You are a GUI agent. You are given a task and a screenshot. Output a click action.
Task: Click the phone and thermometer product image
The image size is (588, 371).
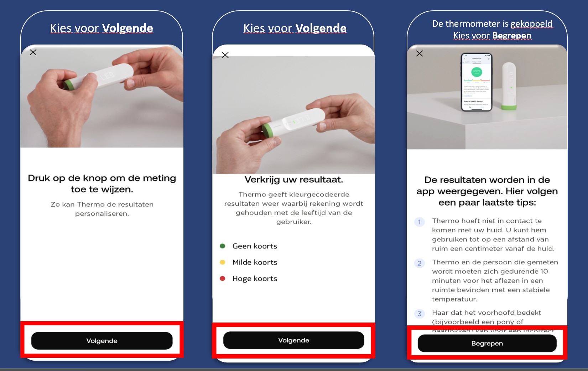(x=487, y=97)
